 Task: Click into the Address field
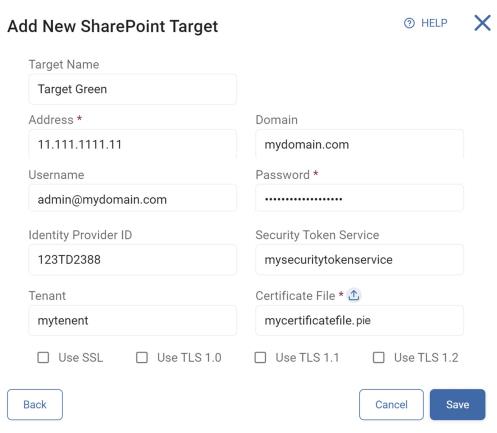[132, 144]
